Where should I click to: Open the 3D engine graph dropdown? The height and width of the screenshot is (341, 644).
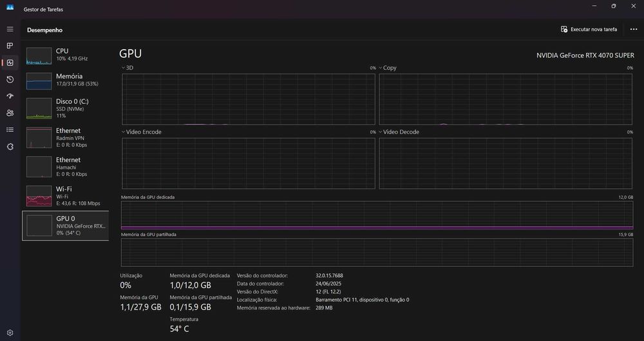[x=128, y=68]
